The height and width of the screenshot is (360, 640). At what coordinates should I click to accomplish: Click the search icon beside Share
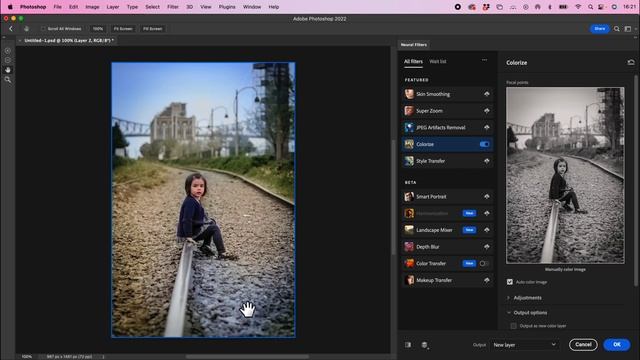tap(617, 29)
